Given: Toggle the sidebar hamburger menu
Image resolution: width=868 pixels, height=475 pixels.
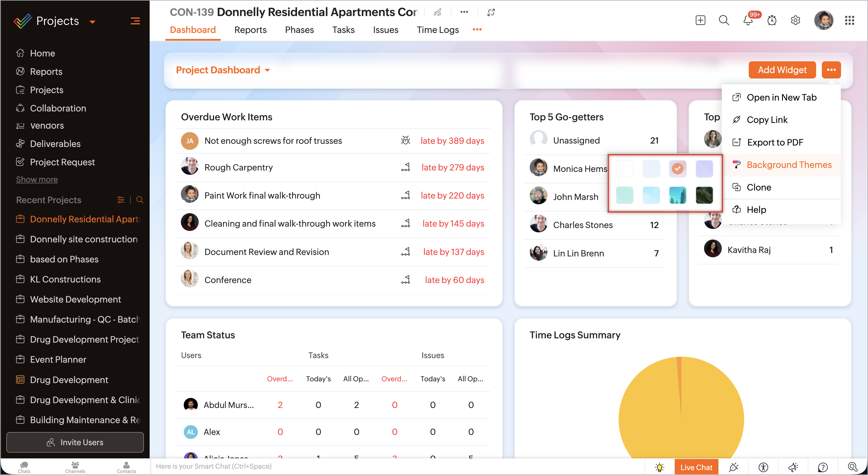Looking at the screenshot, I should point(135,21).
